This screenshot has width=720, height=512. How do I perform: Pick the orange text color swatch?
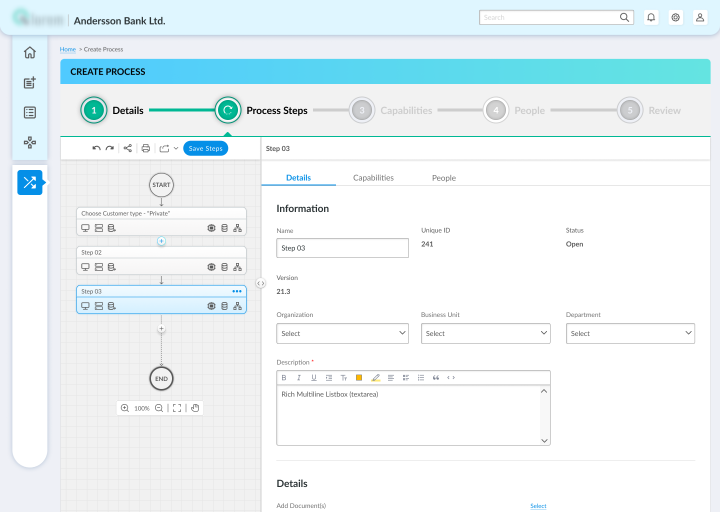[x=359, y=378]
